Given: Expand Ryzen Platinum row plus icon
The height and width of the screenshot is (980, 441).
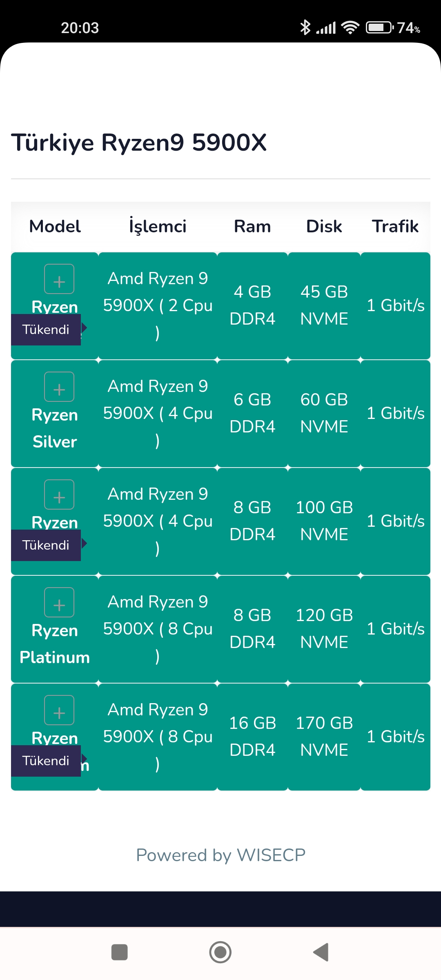Looking at the screenshot, I should (x=59, y=602).
